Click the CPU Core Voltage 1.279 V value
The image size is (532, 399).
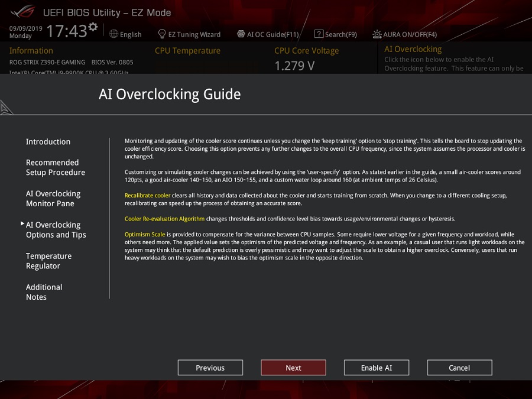(x=294, y=66)
